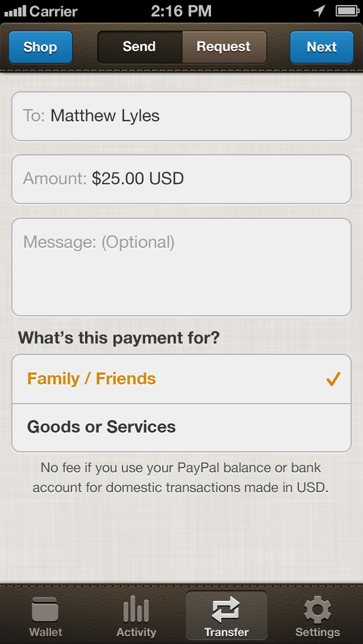This screenshot has height=644, width=363.
Task: Edit the To: Matthew Lyles field
Action: click(181, 116)
